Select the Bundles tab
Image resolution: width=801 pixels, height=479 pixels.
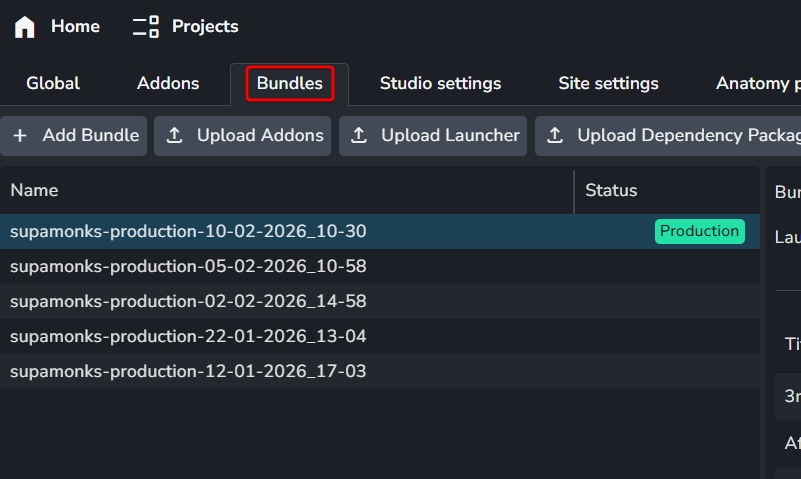(x=289, y=84)
